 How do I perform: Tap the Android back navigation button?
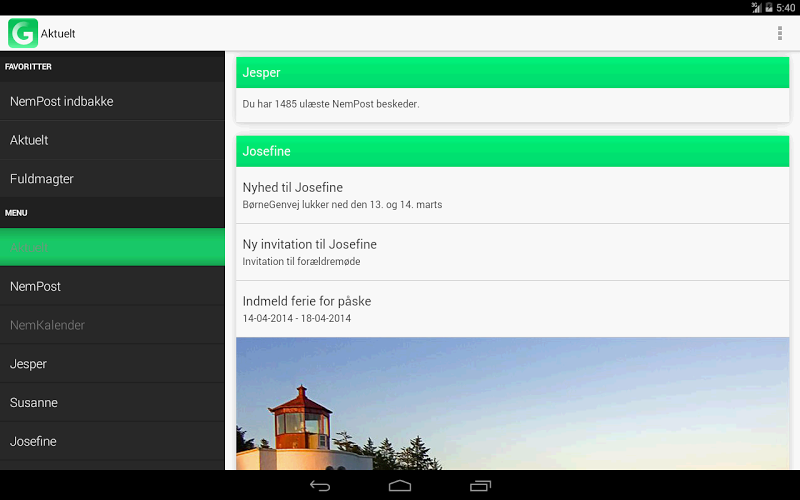tap(320, 486)
